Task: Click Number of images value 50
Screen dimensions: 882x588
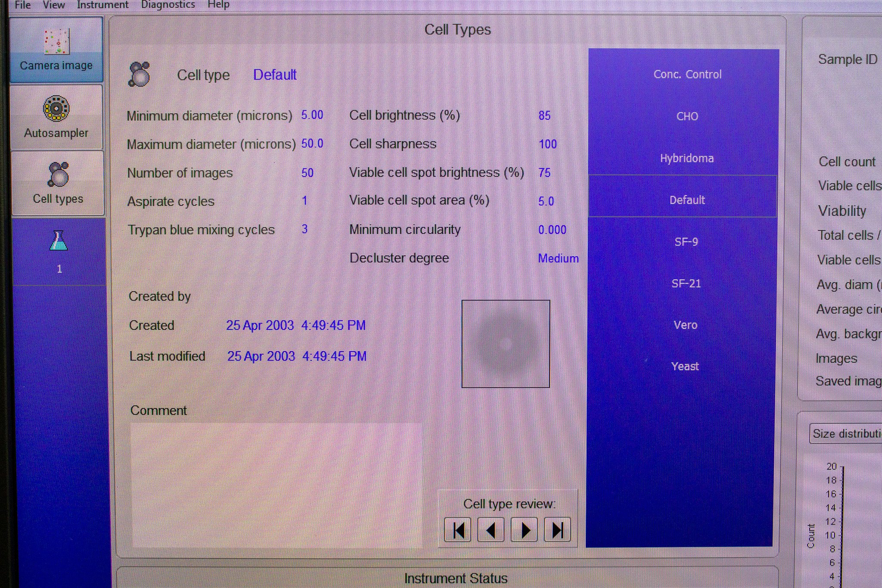Action: 307,173
